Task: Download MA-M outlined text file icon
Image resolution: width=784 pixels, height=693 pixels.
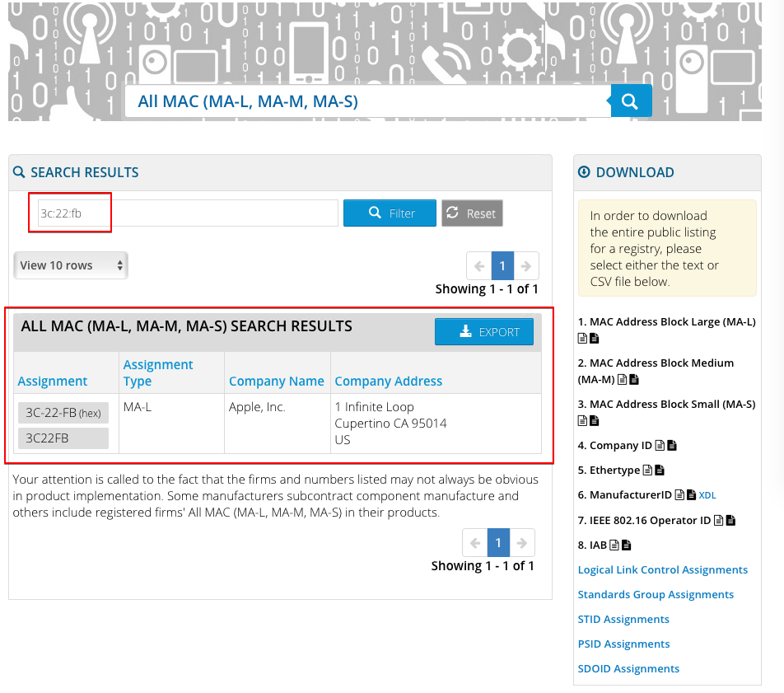Action: [x=622, y=380]
